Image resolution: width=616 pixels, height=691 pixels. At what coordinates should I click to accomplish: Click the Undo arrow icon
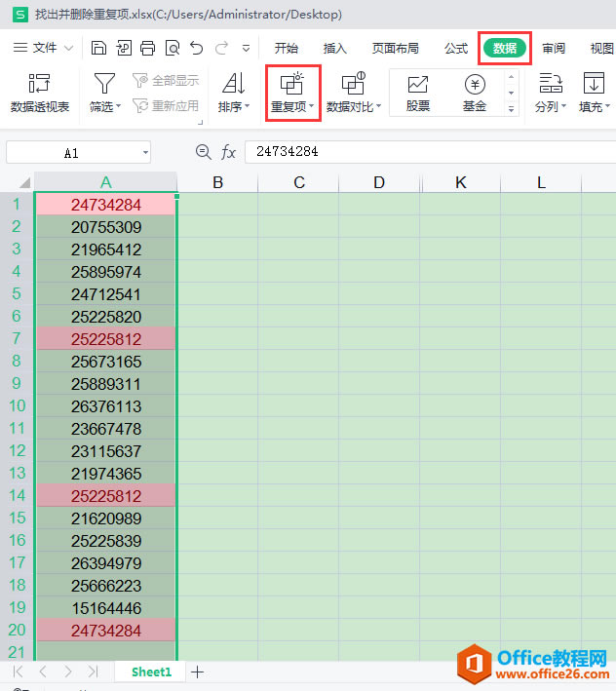(x=197, y=48)
